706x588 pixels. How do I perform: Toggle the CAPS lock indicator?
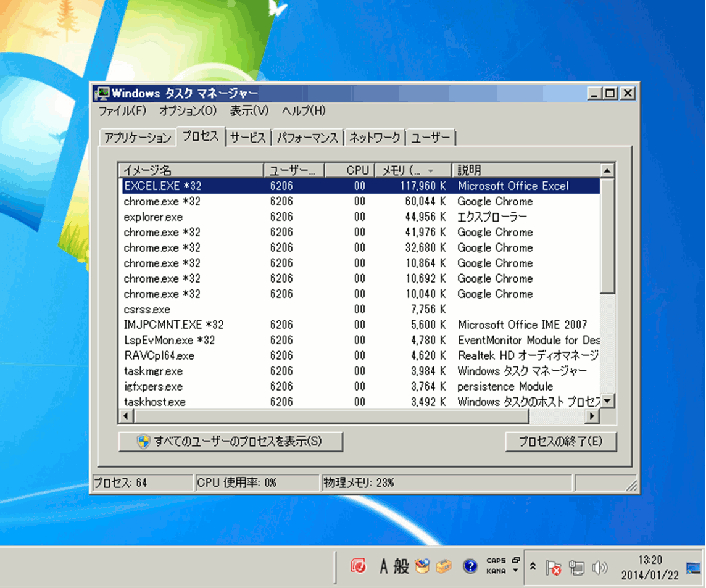[x=496, y=561]
